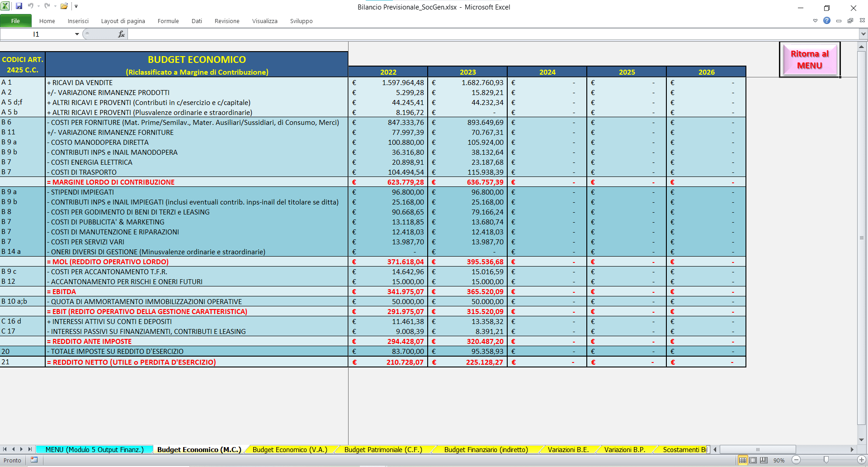
Task: Switch to Variazioni B.E. sheet
Action: (x=568, y=449)
